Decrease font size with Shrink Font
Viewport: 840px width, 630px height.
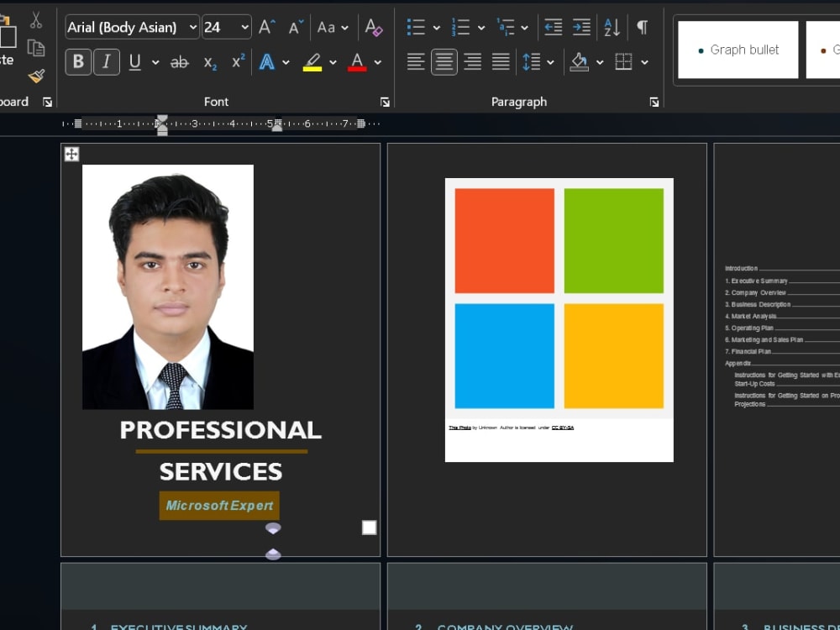tap(295, 27)
